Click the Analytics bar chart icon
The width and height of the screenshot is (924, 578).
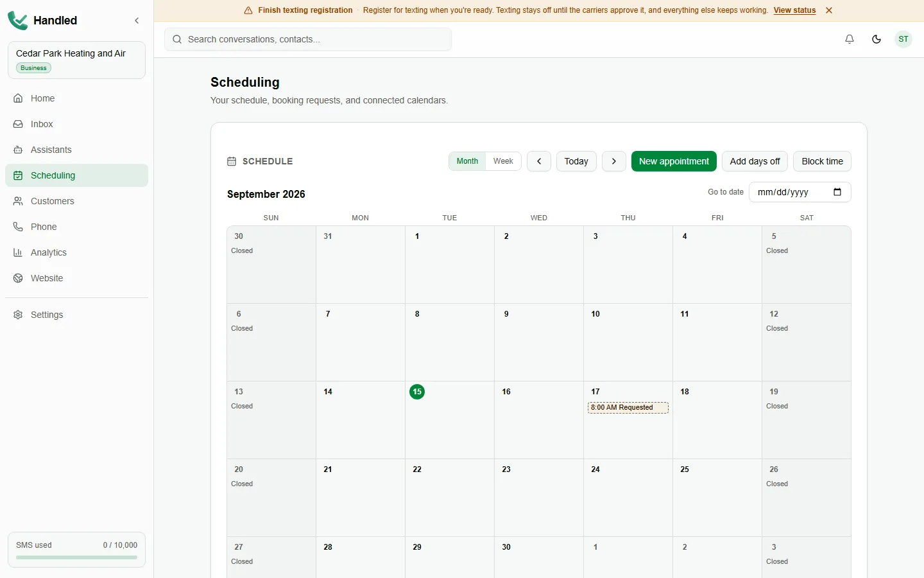[18, 252]
